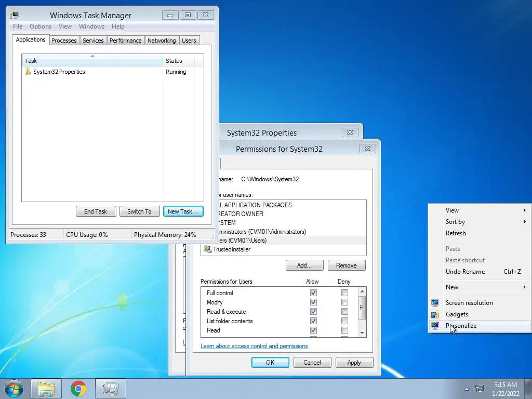This screenshot has height=399, width=532.
Task: Open the Options menu in Task Manager
Action: 41,26
